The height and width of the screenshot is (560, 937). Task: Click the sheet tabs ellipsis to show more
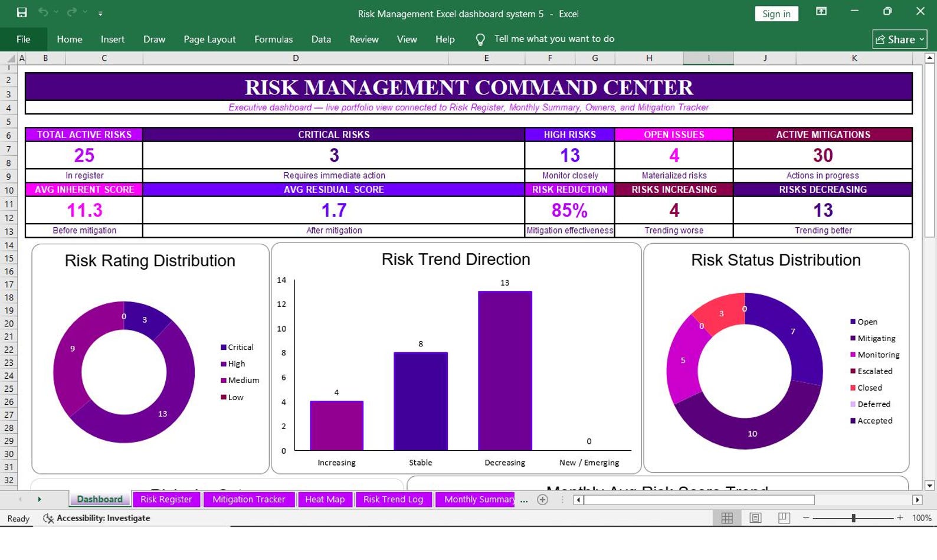(x=524, y=500)
